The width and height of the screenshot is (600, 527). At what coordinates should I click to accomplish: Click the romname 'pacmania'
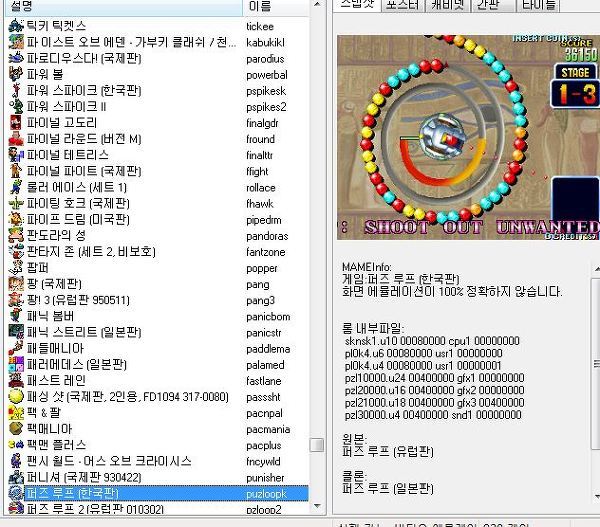(x=268, y=429)
